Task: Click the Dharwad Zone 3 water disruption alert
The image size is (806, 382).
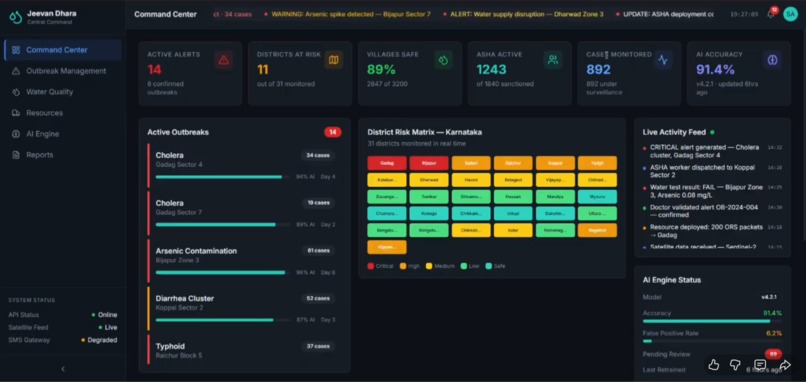Action: [523, 14]
